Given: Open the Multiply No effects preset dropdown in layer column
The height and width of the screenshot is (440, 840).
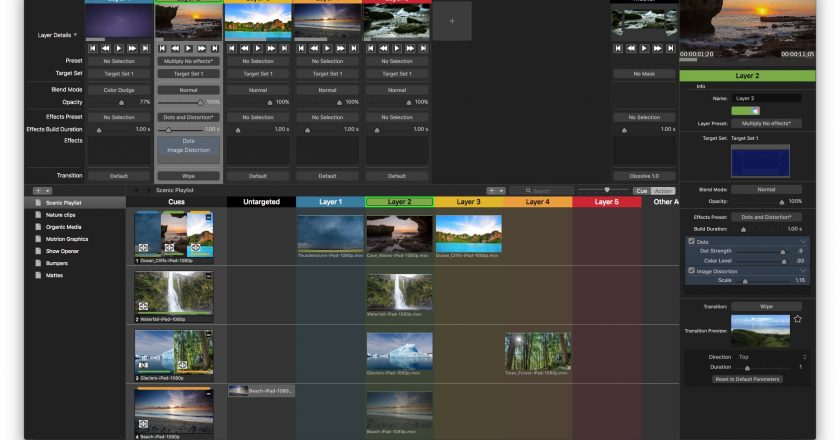Looking at the screenshot, I should pos(189,61).
